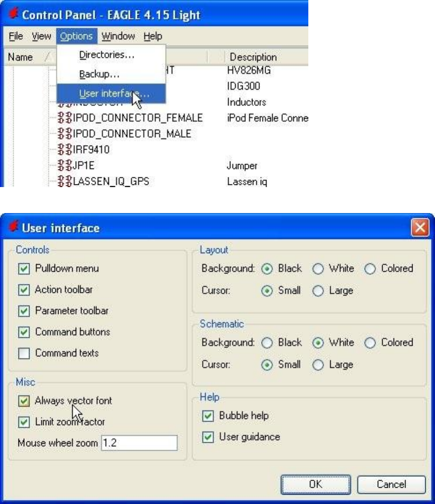Disable the Bubble help checkbox
The width and height of the screenshot is (435, 504).
pos(208,416)
